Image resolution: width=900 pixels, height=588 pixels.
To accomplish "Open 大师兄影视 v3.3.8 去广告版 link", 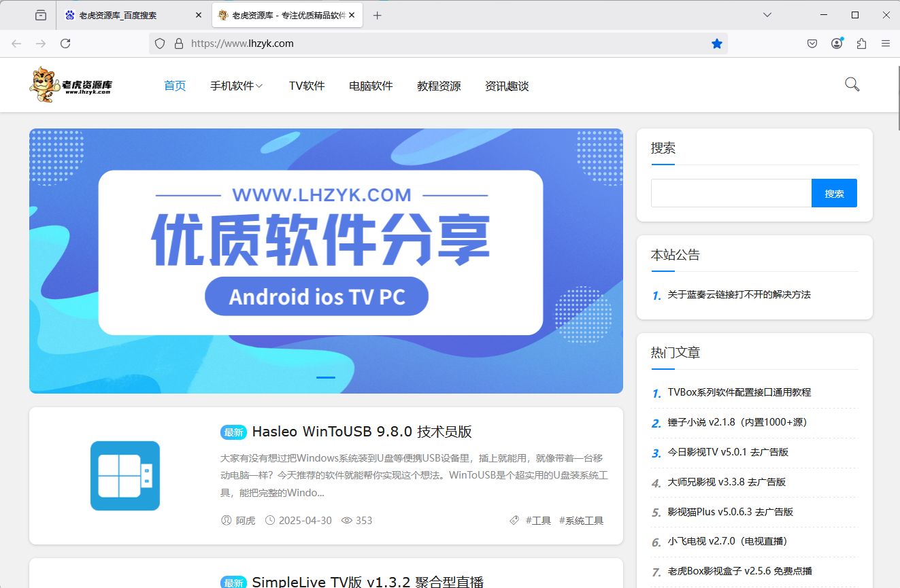I will tap(727, 482).
